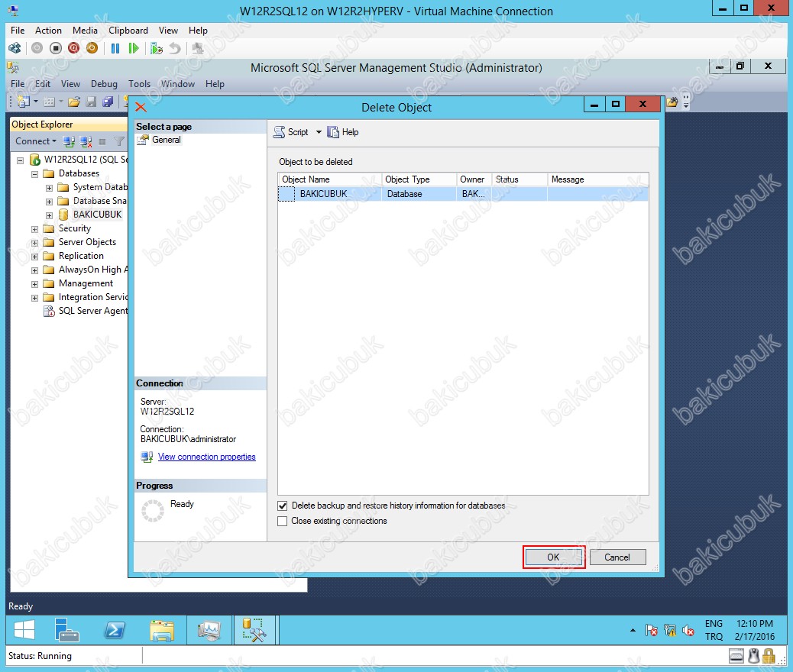Open Action menu in VM Connection window
This screenshot has height=672, width=793.
(48, 31)
